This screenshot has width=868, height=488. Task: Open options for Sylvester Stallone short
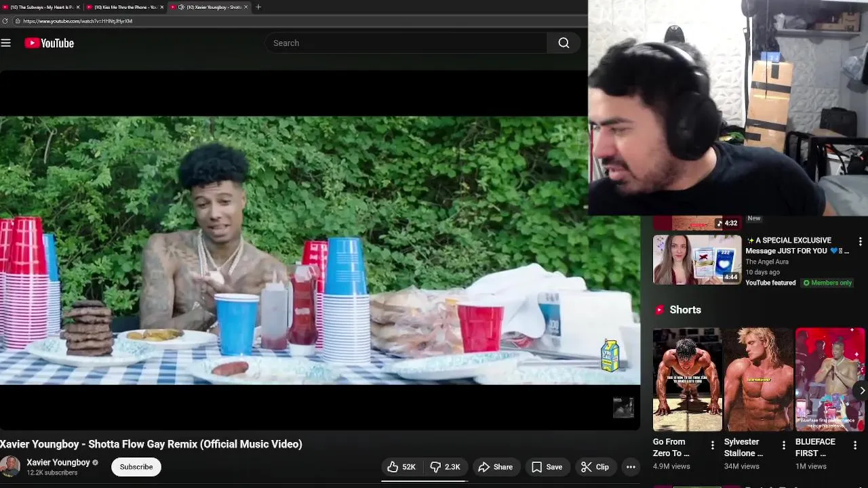(x=784, y=445)
